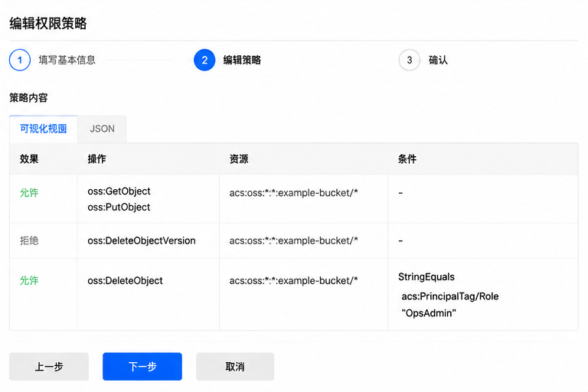The image size is (588, 392).
Task: Click step 1 circle for basic info
Action: tap(19, 60)
